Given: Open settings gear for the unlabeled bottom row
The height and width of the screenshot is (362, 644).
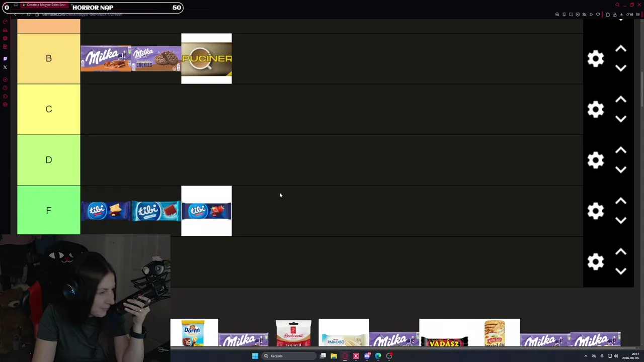Looking at the screenshot, I should click(596, 262).
